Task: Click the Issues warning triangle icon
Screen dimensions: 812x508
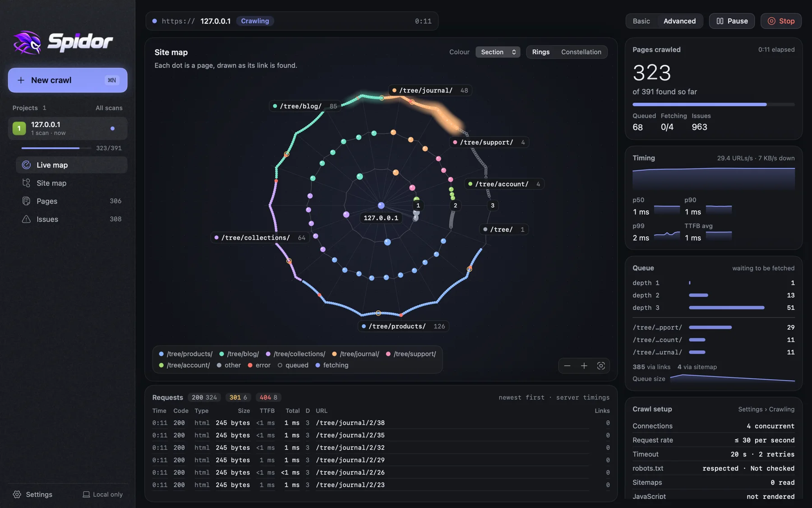Action: coord(26,219)
